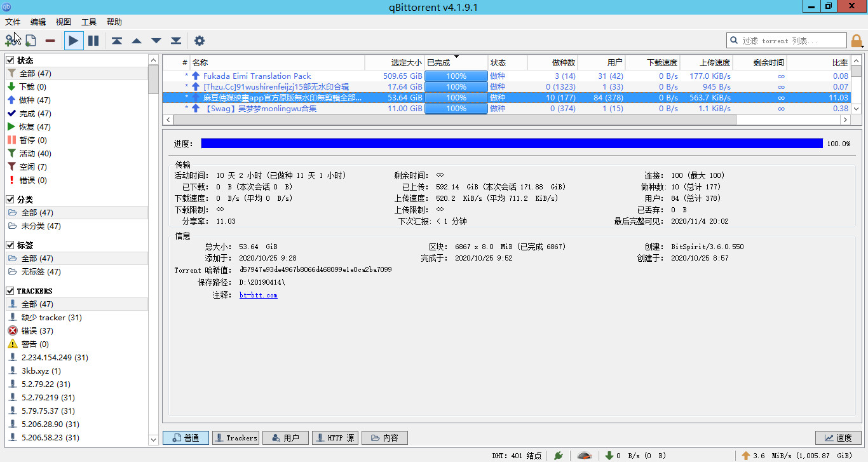
Task: Toggle the TRACKERS section checkbox
Action: (x=10, y=291)
